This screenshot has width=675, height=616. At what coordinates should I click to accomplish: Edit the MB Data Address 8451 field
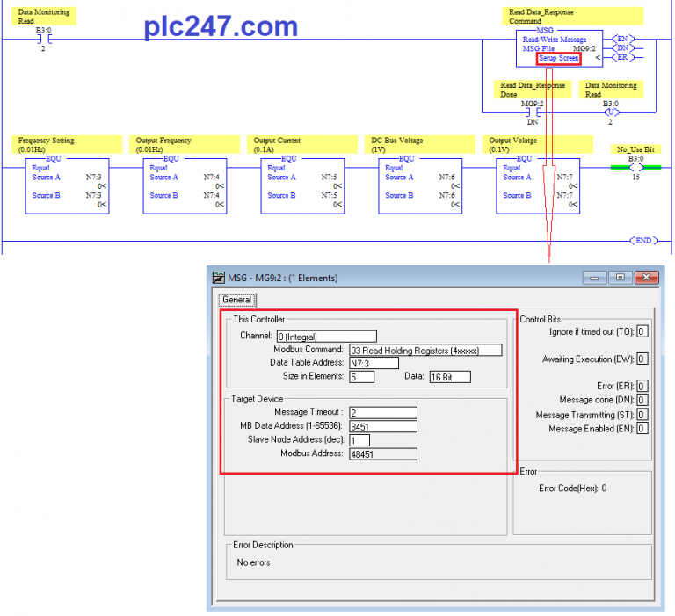click(382, 426)
